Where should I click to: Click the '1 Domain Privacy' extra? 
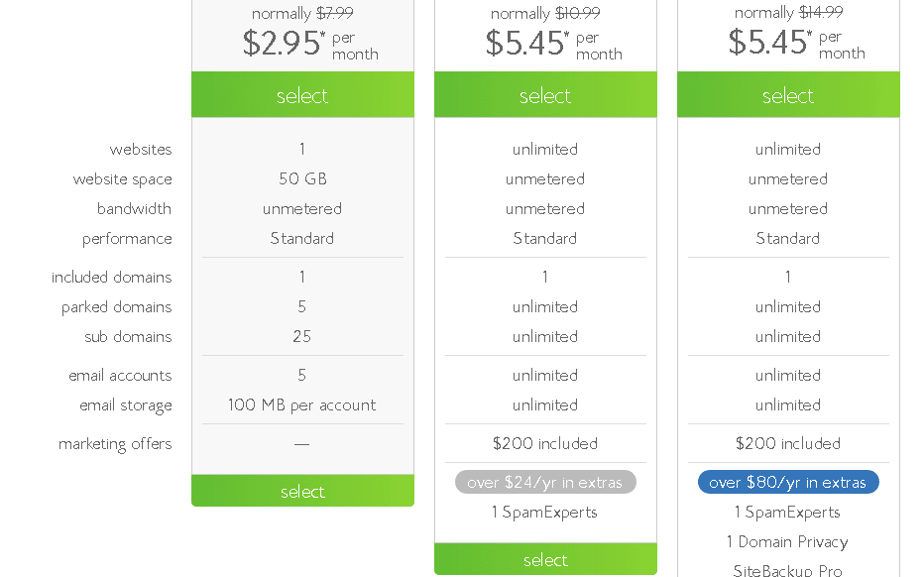[788, 542]
